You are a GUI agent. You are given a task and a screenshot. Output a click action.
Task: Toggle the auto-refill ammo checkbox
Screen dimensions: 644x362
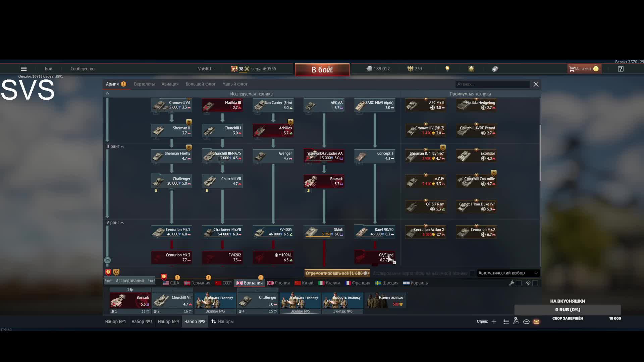(x=535, y=283)
